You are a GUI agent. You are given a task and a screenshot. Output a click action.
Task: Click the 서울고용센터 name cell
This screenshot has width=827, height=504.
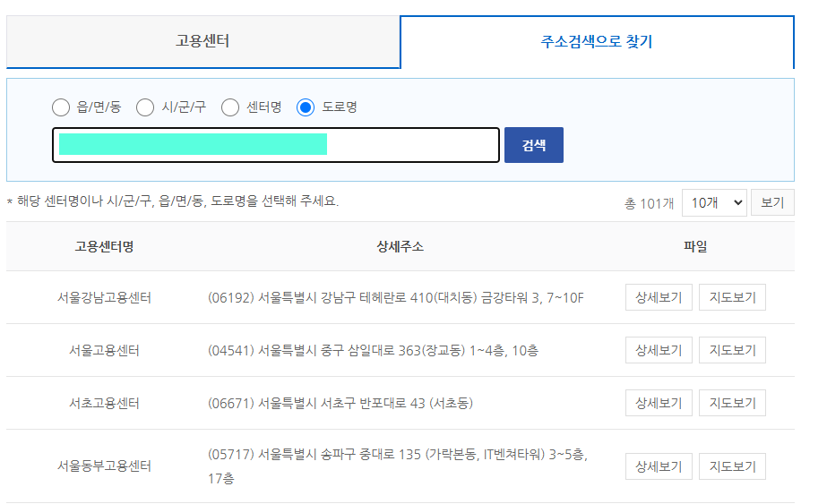click(x=105, y=351)
